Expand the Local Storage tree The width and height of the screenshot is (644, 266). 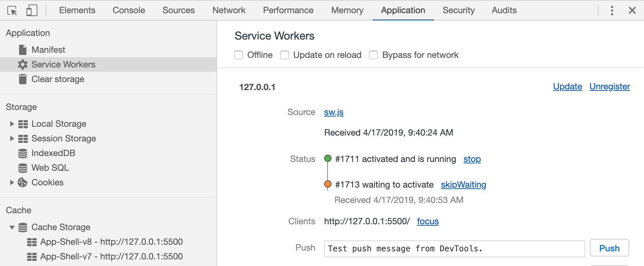coord(12,124)
